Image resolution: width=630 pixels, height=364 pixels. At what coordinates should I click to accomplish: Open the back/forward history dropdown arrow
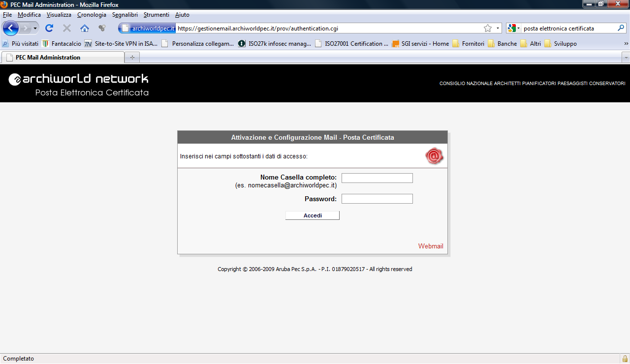(x=35, y=29)
